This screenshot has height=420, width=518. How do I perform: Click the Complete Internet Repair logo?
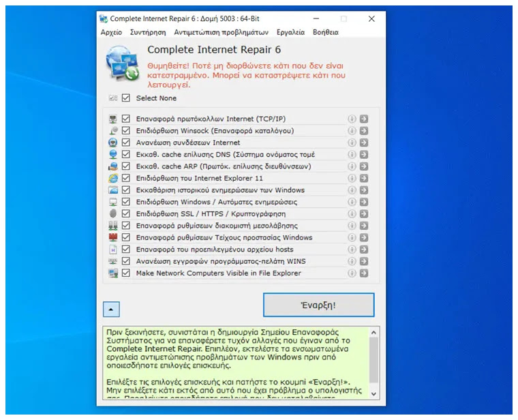pos(123,63)
